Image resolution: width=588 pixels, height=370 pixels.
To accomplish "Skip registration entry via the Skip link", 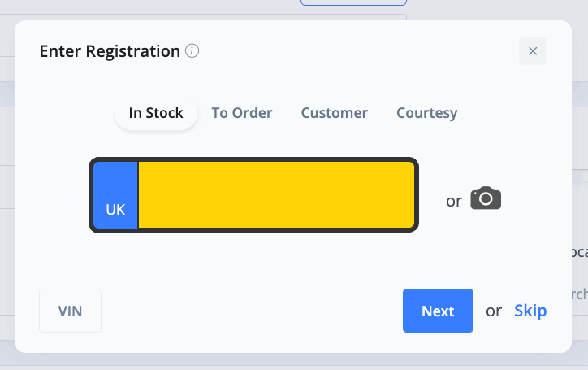I will (x=530, y=311).
